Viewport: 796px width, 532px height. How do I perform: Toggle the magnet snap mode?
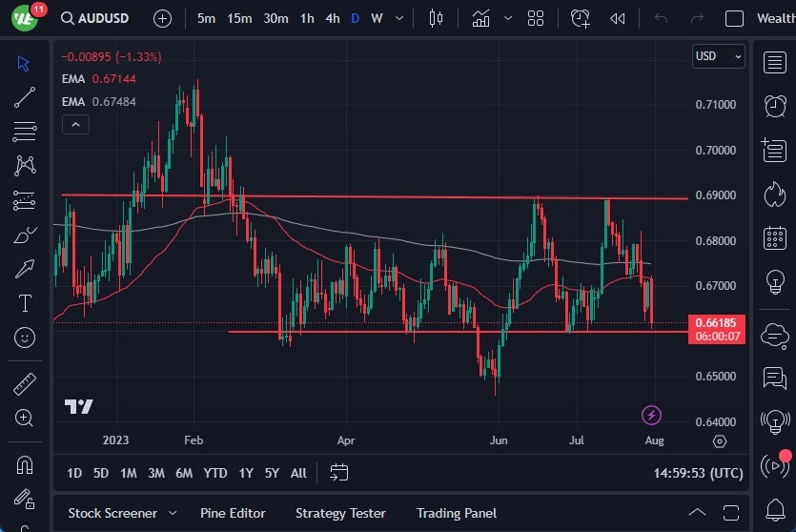[25, 464]
